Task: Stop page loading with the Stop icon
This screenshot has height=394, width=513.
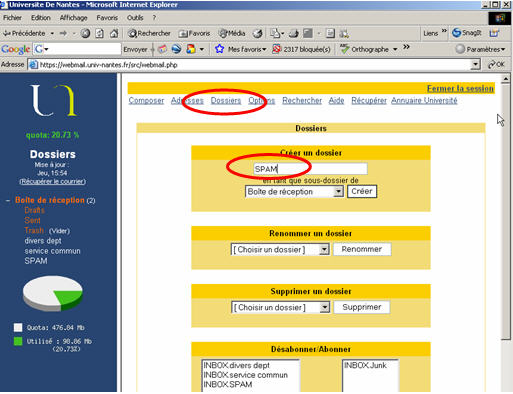Action: (x=85, y=33)
